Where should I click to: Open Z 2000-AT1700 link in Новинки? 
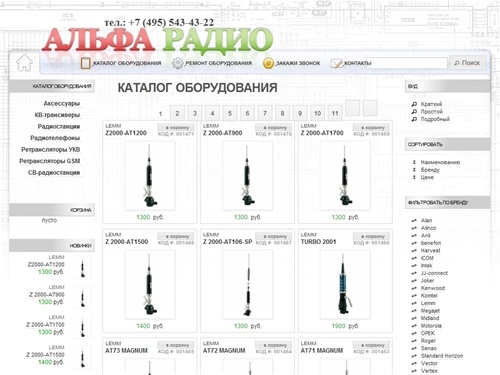point(45,324)
